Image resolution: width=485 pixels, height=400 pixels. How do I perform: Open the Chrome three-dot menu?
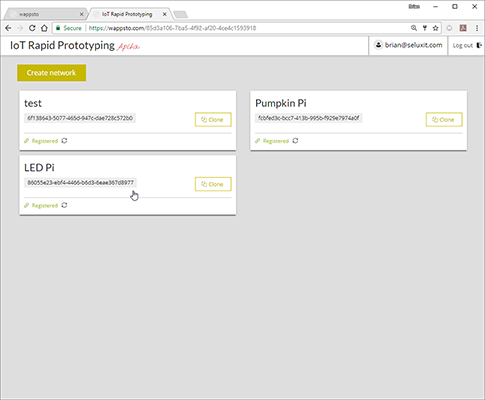[x=477, y=28]
